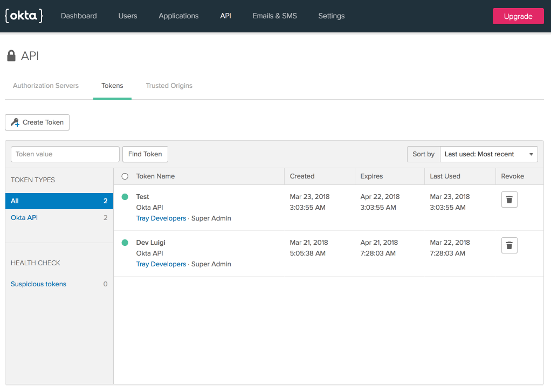The image size is (551, 392).
Task: Click the TOKEN TYPES heading
Action: coord(33,180)
